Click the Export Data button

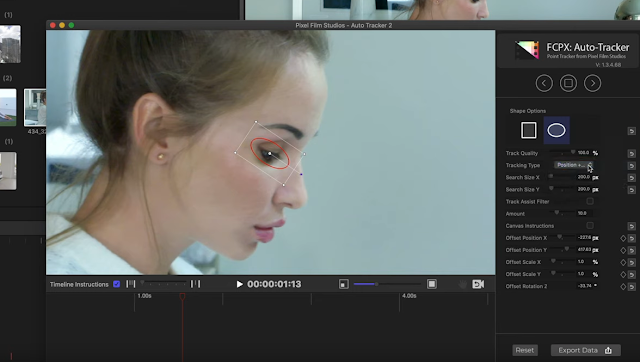coord(585,350)
